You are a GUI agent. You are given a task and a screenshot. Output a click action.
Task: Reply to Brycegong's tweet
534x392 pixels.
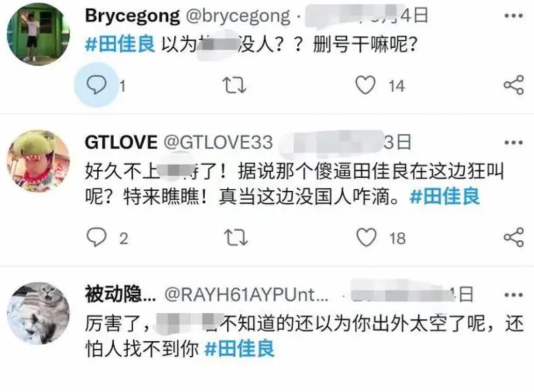click(96, 85)
